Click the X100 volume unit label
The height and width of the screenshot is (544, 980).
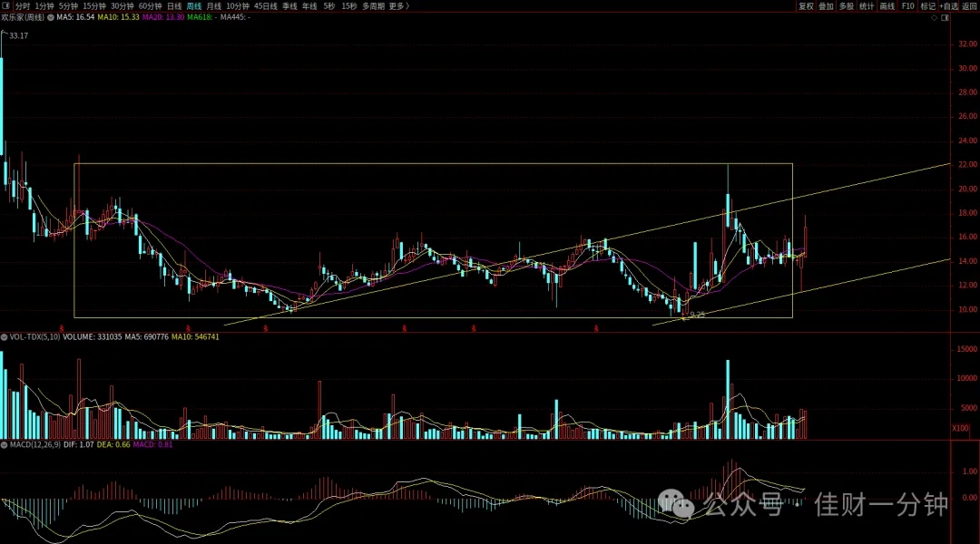(x=961, y=429)
